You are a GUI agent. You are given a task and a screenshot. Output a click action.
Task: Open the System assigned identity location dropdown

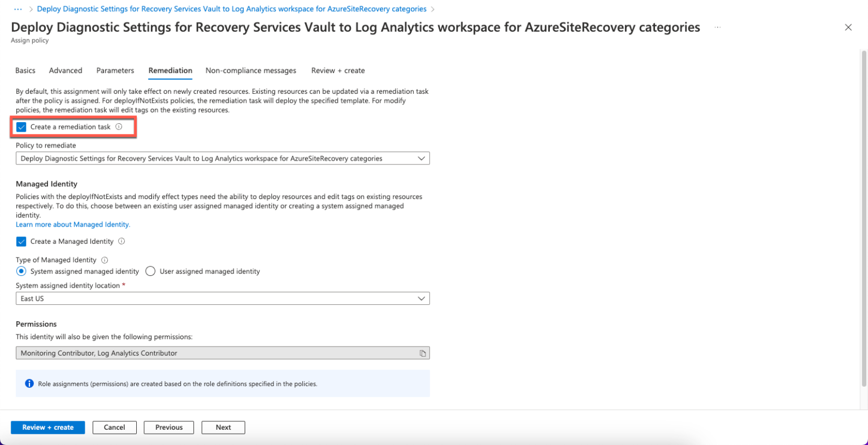tap(421, 298)
